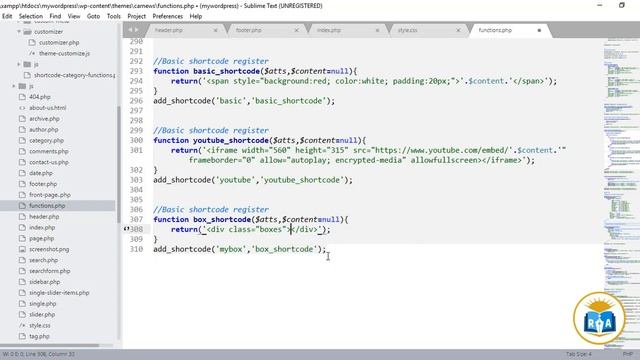640x360 pixels.
Task: Close the index.php tab
Action: (x=377, y=30)
